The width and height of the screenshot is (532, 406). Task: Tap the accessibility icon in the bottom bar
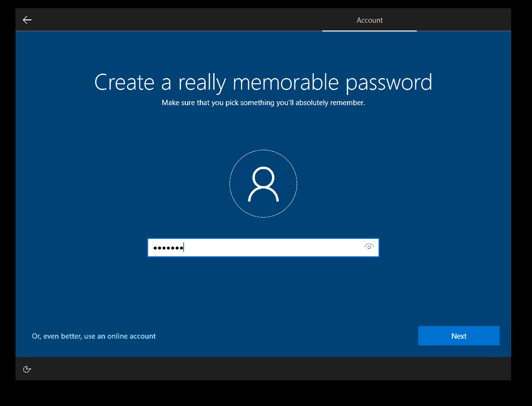pos(27,369)
